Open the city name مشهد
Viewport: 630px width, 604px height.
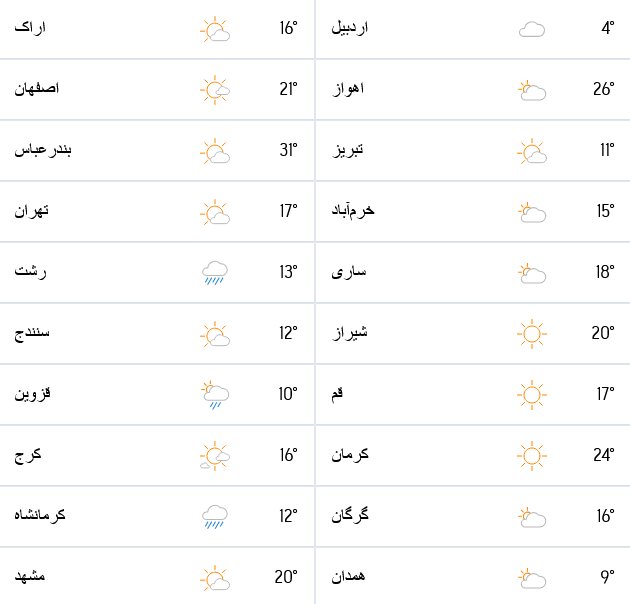[x=31, y=577]
